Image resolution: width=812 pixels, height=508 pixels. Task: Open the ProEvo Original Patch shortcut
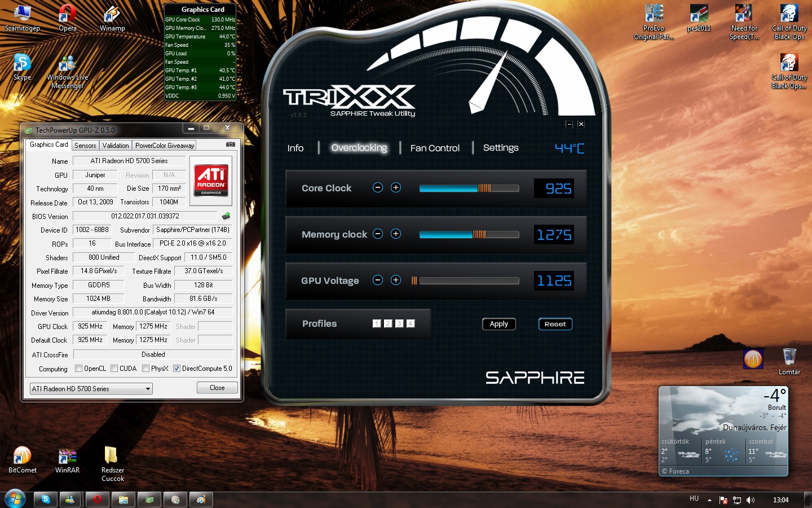click(x=654, y=21)
